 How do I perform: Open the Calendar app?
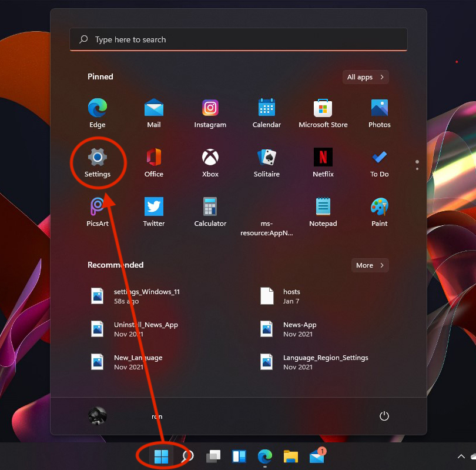point(267,113)
